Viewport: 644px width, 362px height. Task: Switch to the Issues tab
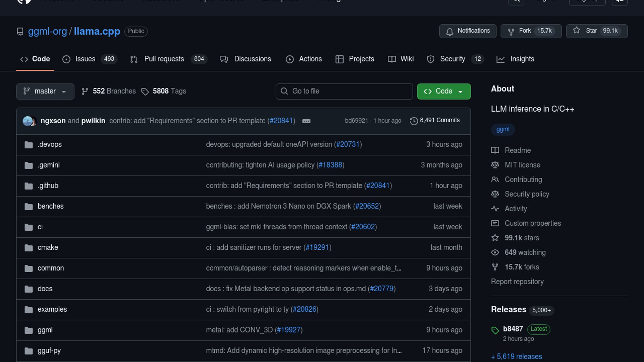pyautogui.click(x=85, y=59)
